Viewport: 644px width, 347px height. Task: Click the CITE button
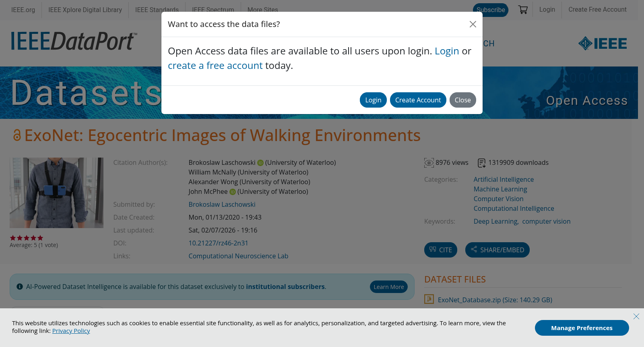[440, 250]
